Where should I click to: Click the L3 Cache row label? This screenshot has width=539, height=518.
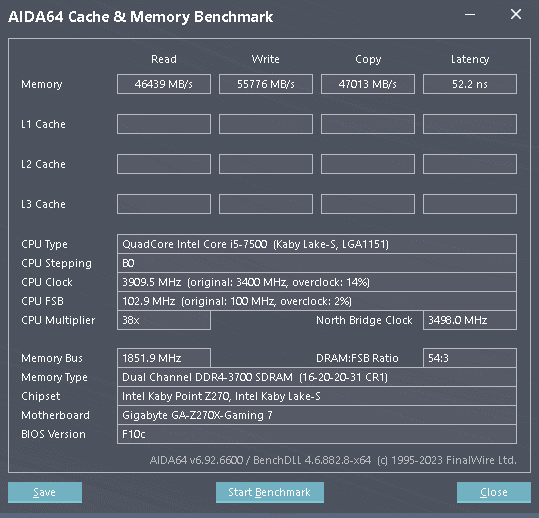click(x=43, y=204)
